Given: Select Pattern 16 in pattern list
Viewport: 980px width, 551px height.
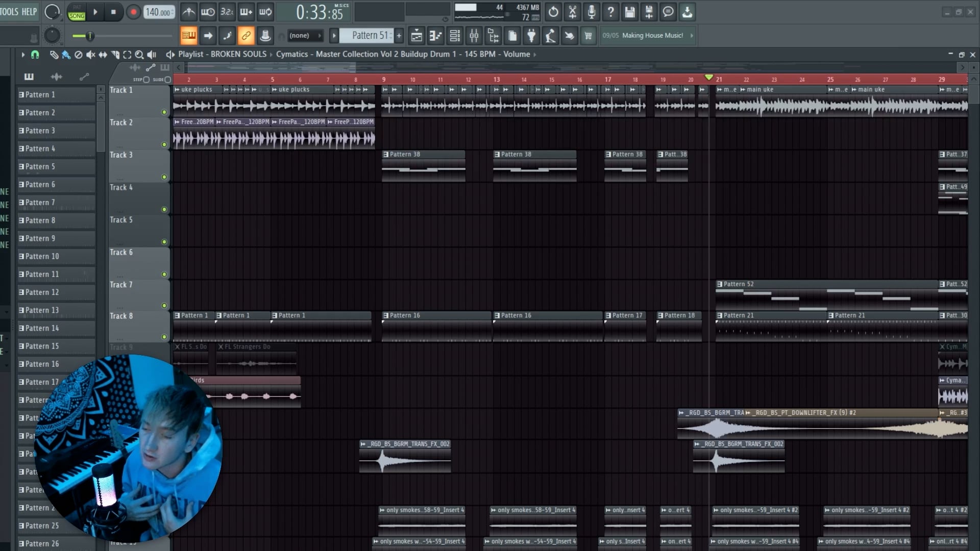Looking at the screenshot, I should [56, 364].
